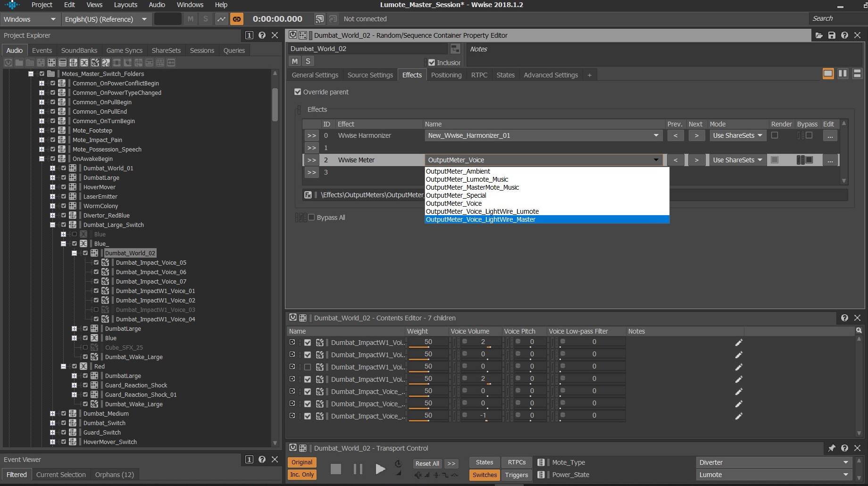Click the pin icon in Transport Control header
Screen dimensions: 868x486
click(x=832, y=448)
